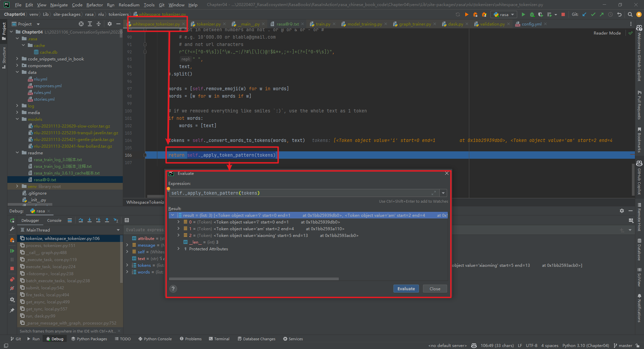Open the Navigate menu
644x349 pixels.
pos(59,5)
